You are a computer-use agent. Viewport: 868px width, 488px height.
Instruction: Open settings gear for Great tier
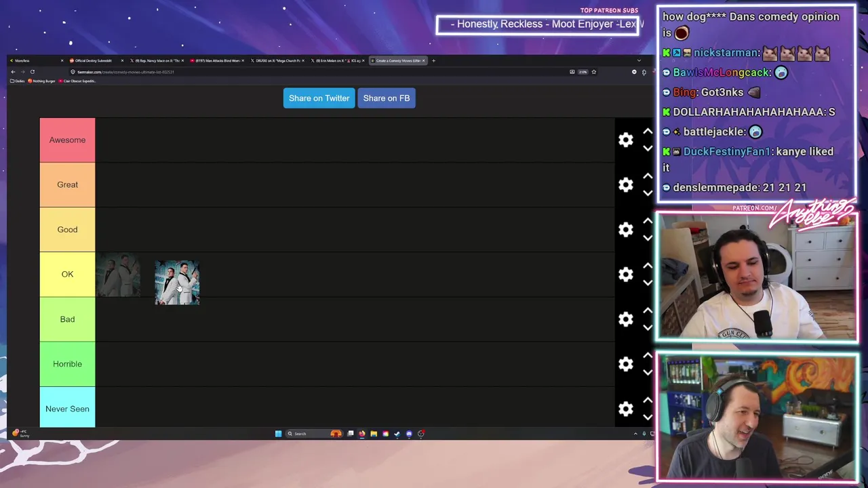[x=625, y=184]
